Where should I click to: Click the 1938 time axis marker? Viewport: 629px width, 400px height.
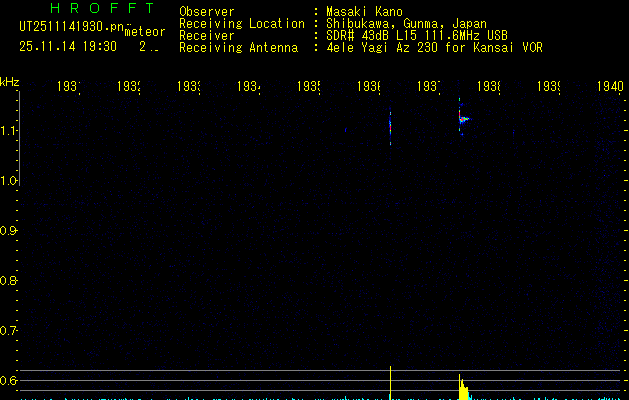489,87
